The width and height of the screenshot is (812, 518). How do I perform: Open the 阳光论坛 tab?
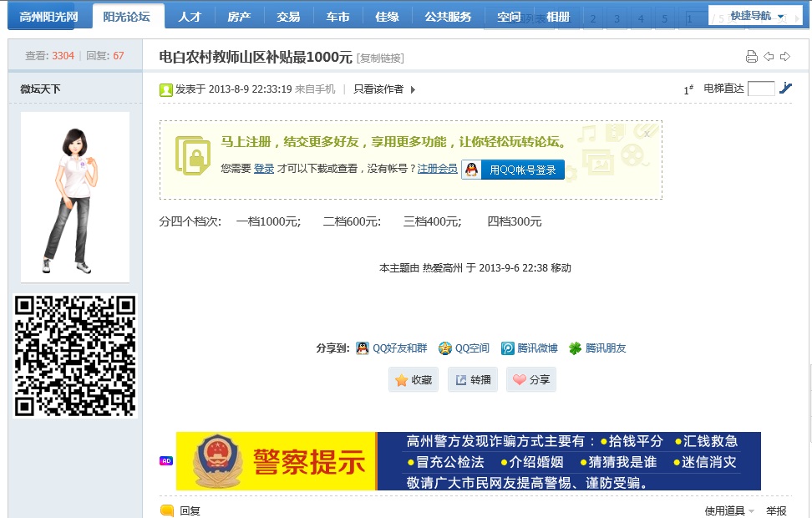pos(127,16)
